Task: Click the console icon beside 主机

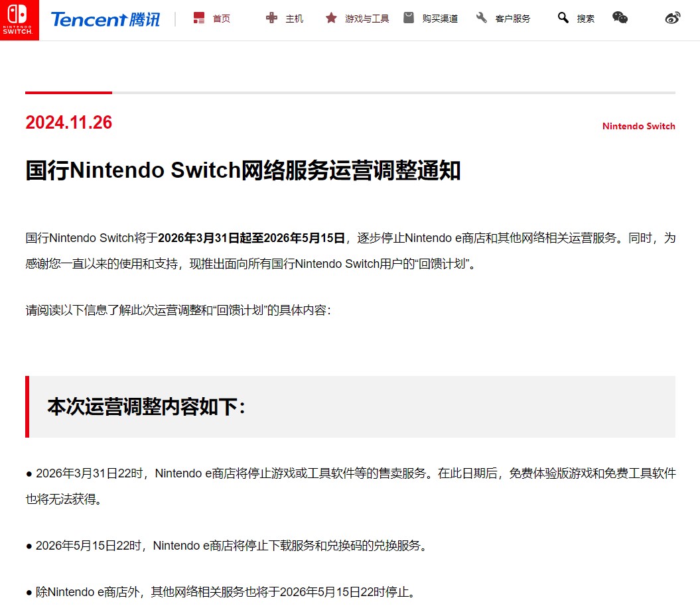Action: pyautogui.click(x=271, y=18)
